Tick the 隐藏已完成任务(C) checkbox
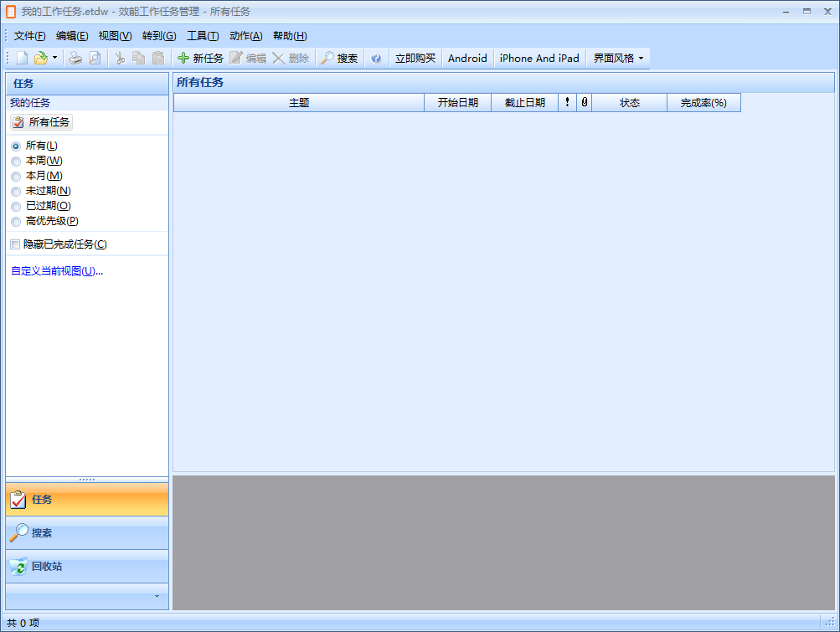Screen dimensions: 840x632 (x=15, y=244)
